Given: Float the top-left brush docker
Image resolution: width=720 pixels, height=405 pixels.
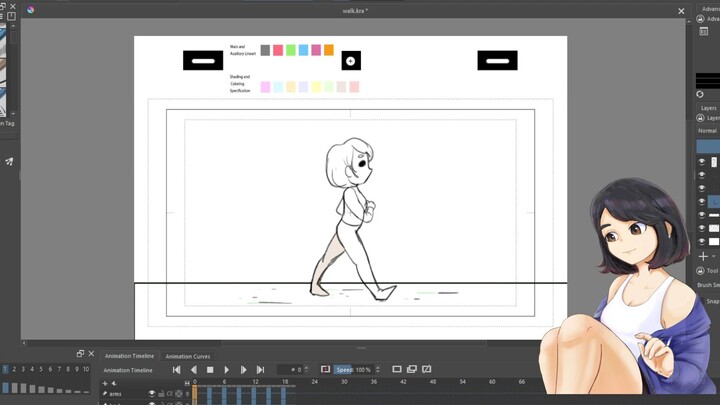Looking at the screenshot, I should click(x=2, y=6).
